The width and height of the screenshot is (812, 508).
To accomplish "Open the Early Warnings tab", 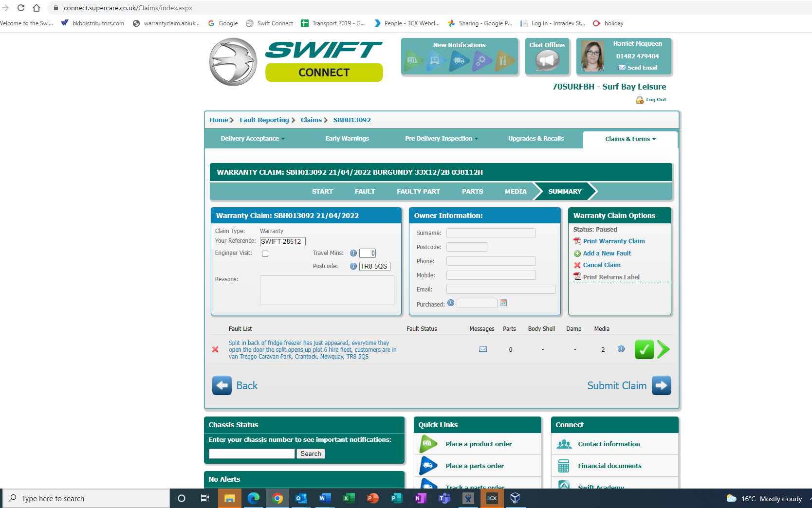I will pos(347,139).
